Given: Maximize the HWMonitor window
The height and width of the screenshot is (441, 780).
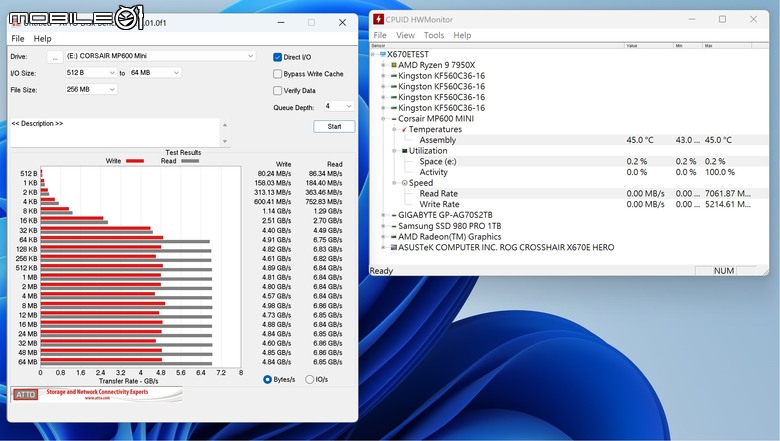Looking at the screenshot, I should pyautogui.click(x=722, y=19).
